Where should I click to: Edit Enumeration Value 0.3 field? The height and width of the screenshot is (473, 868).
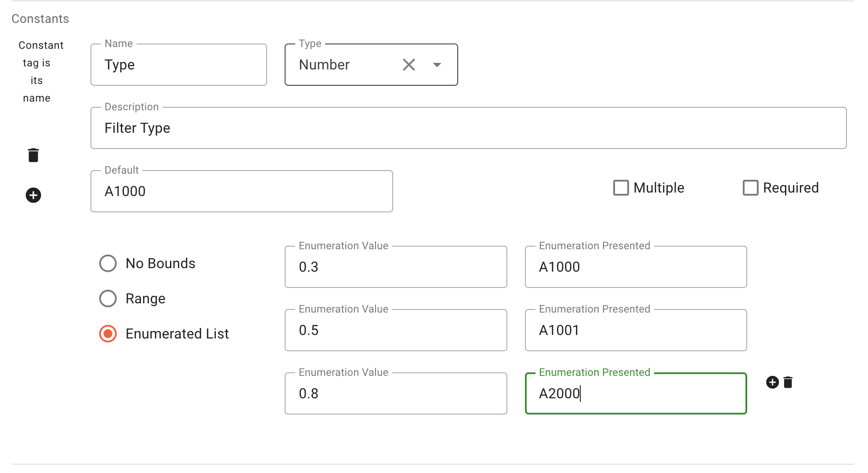point(395,267)
